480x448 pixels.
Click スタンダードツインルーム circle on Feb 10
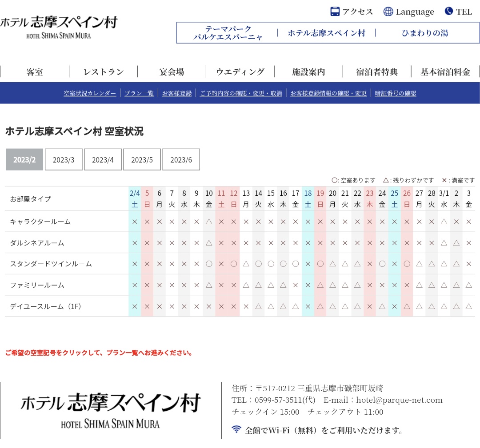pos(209,264)
